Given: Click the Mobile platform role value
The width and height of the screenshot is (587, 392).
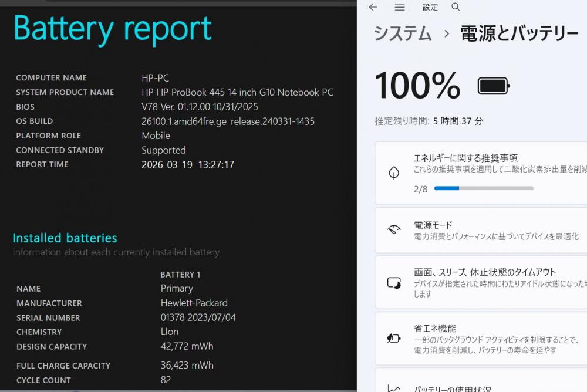Looking at the screenshot, I should (156, 136).
